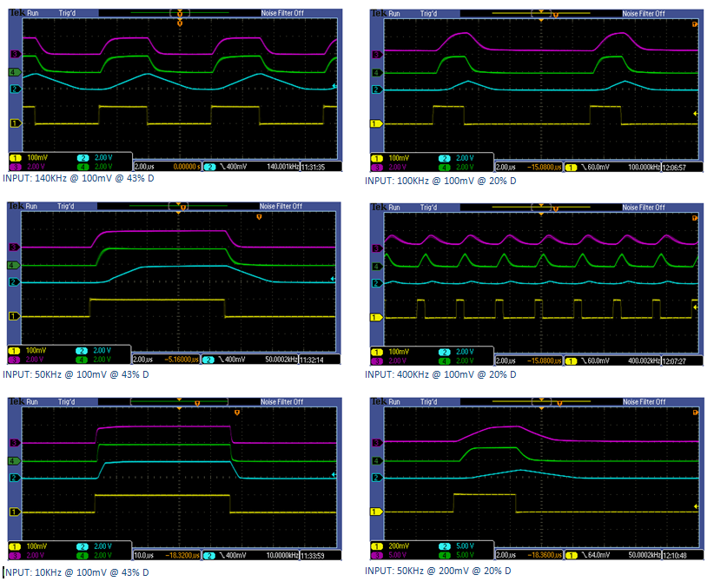Select channel 3 marker in 50KHz 200mV capture
The height and width of the screenshot is (588, 714).
pyautogui.click(x=377, y=443)
